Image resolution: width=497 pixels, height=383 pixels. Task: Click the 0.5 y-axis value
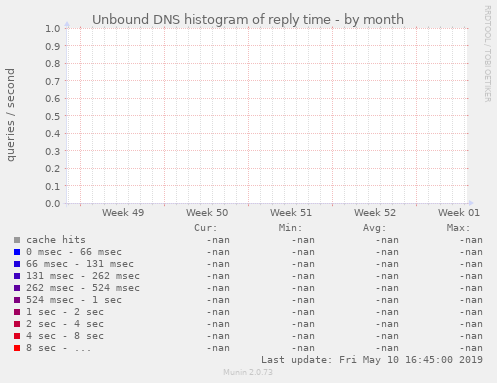tap(53, 116)
